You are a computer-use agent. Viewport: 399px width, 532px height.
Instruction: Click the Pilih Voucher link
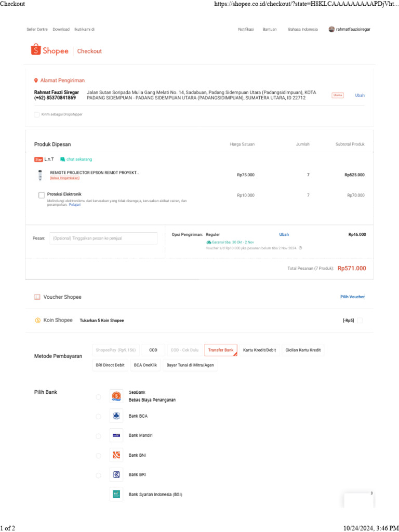pos(352,297)
